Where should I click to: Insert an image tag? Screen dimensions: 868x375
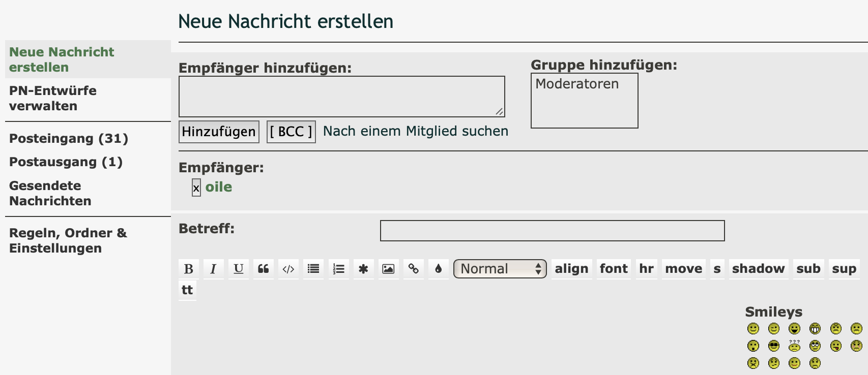(388, 269)
